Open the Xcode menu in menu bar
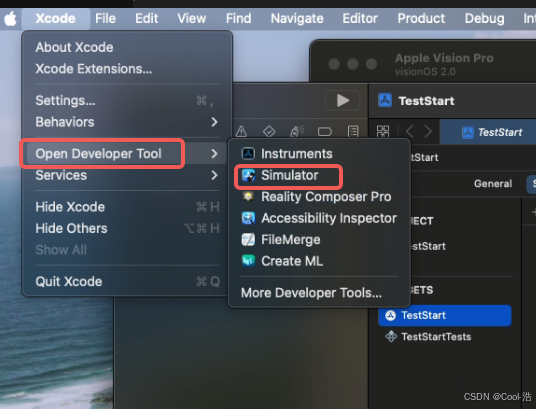The width and height of the screenshot is (536, 409). tap(55, 18)
